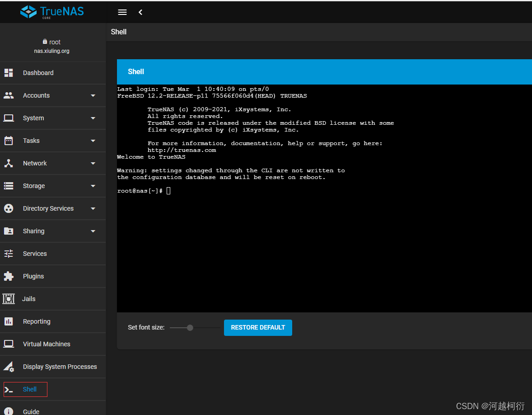Open the Dashboard menu item
This screenshot has height=415, width=532.
tap(53, 73)
